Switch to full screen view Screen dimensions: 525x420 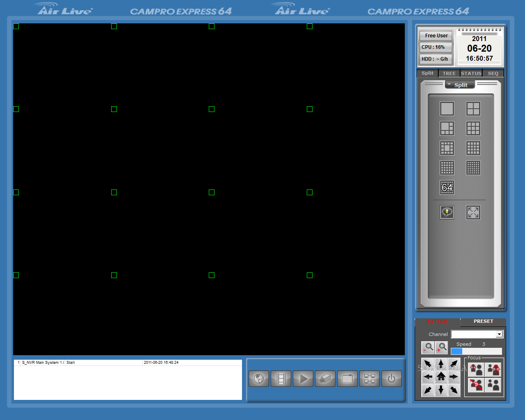(x=473, y=212)
